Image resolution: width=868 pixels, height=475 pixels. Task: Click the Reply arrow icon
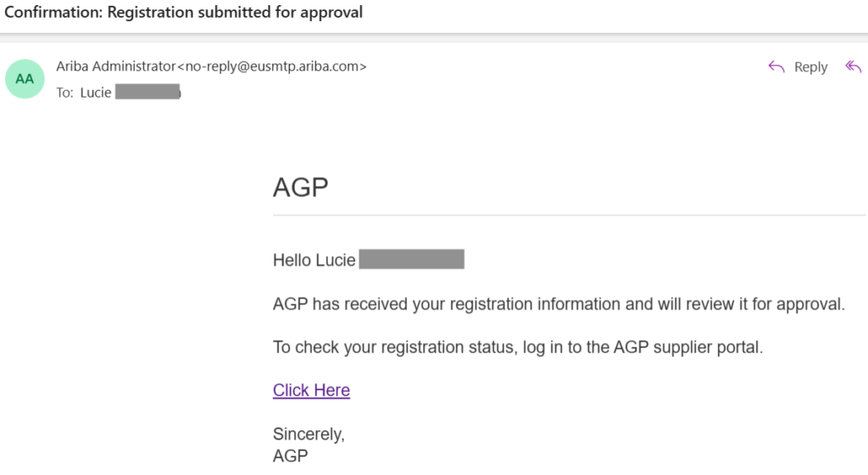pyautogui.click(x=776, y=67)
